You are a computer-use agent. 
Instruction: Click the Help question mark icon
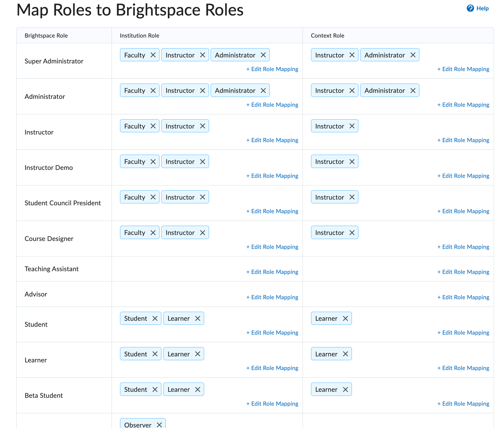pyautogui.click(x=470, y=8)
